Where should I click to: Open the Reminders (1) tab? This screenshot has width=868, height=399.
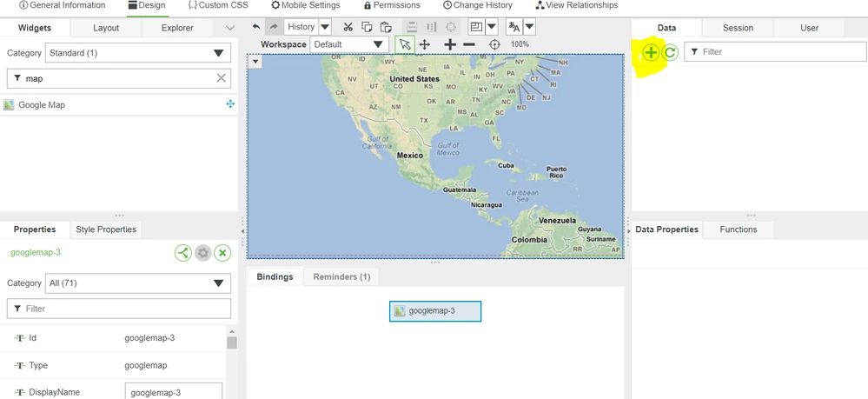[x=341, y=277]
